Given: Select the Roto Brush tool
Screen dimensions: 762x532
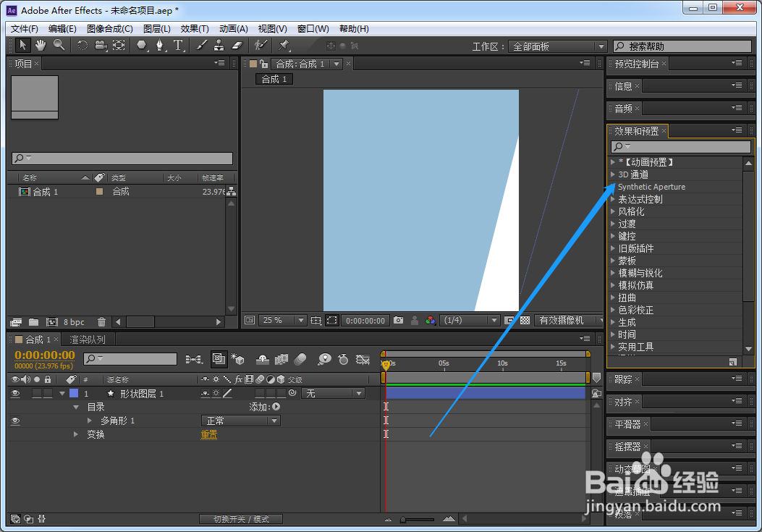Looking at the screenshot, I should 261,46.
